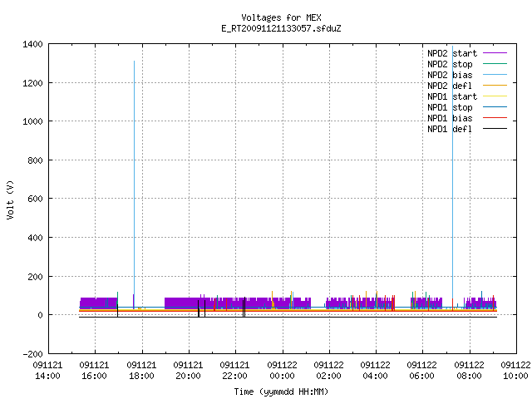
Task: Click the x-axis tick '091121 16:00'
Action: click(x=95, y=371)
